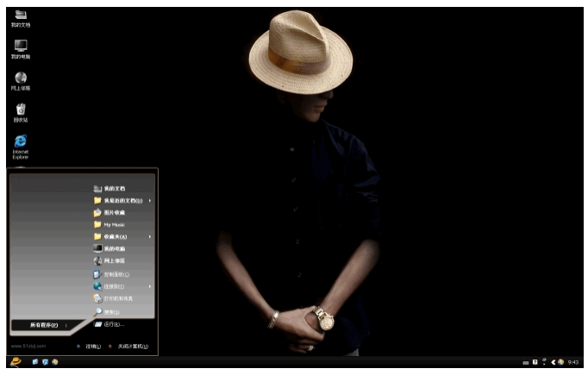Open 所有程序 all programs list

pyautogui.click(x=43, y=325)
